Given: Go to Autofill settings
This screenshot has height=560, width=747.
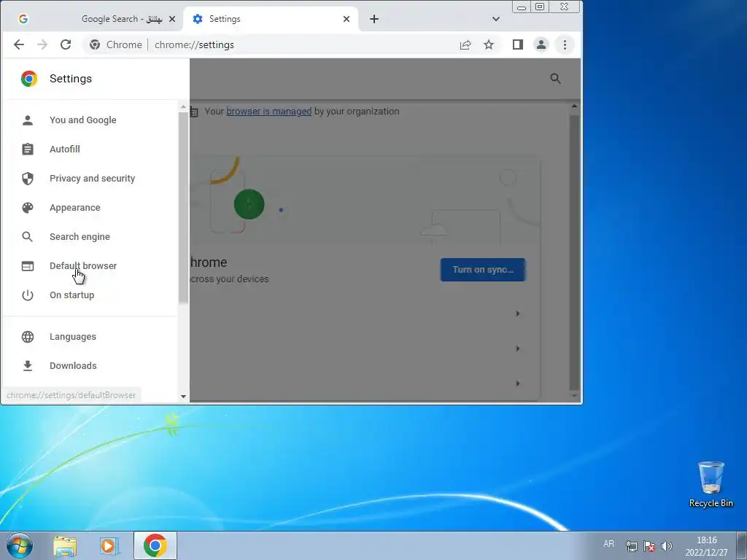Looking at the screenshot, I should click(90, 149).
